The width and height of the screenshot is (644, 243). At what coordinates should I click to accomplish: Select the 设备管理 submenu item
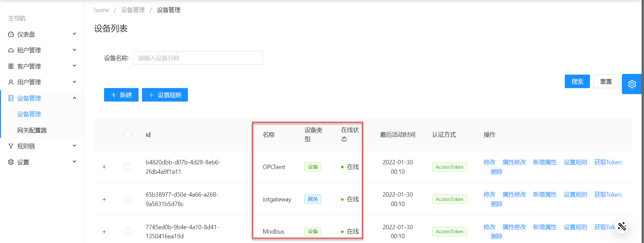pyautogui.click(x=29, y=114)
